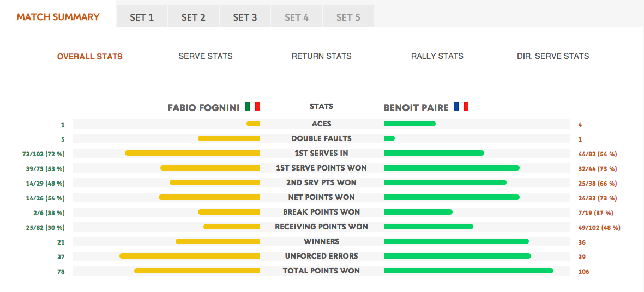Click Paire's green Winners bar
The width and height of the screenshot is (644, 292).
[456, 241]
